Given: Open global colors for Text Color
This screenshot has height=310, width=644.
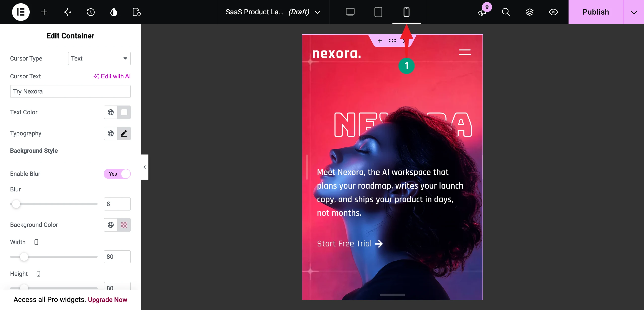Looking at the screenshot, I should [111, 112].
